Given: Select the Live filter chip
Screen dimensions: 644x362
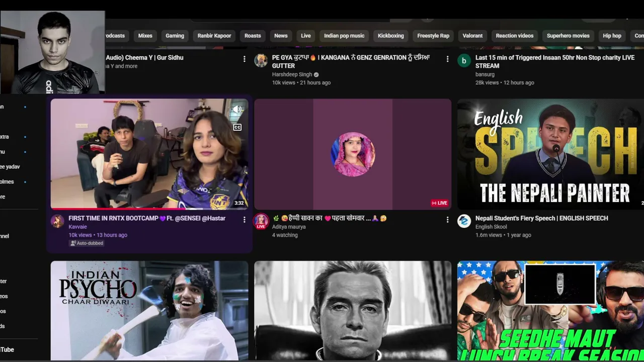Looking at the screenshot, I should [306, 36].
